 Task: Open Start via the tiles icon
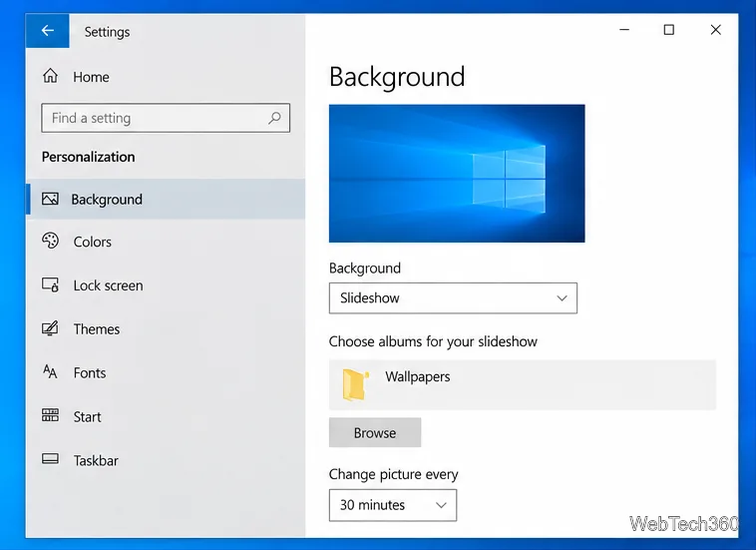click(x=50, y=415)
